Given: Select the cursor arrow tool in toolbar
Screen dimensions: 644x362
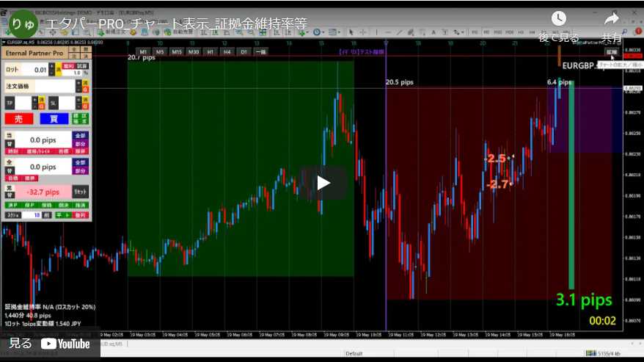Looking at the screenshot, I should click(x=351, y=32).
